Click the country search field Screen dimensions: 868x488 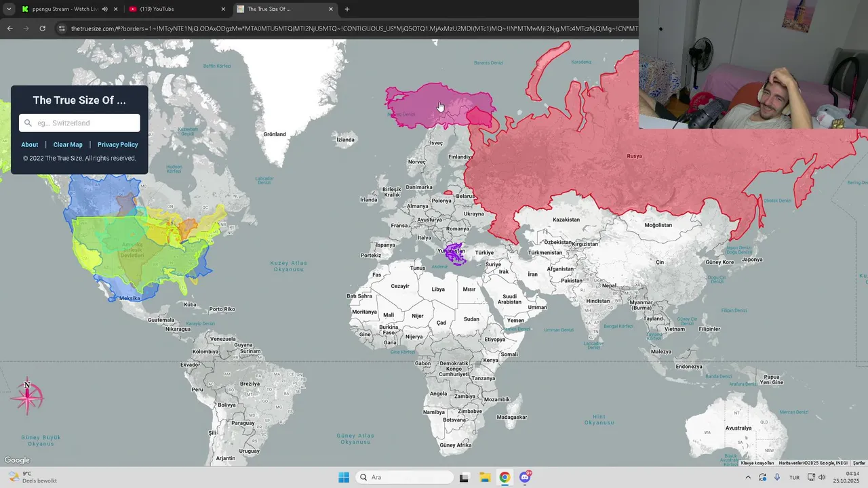coord(79,123)
